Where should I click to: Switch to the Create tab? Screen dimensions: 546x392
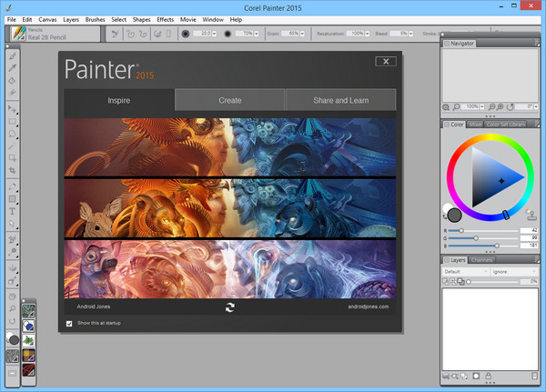(230, 99)
